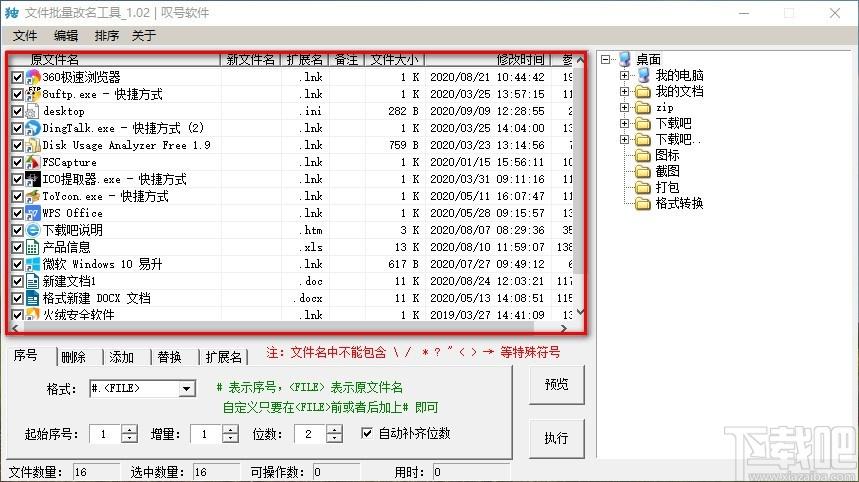Click the 产品信息 xls file icon
Image resolution: width=859 pixels, height=482 pixels.
click(x=33, y=247)
